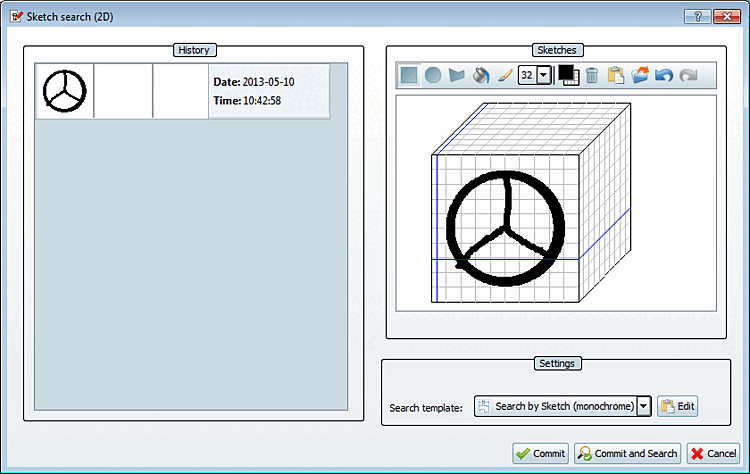
Task: Redo with the grey arrow icon
Action: coord(688,75)
